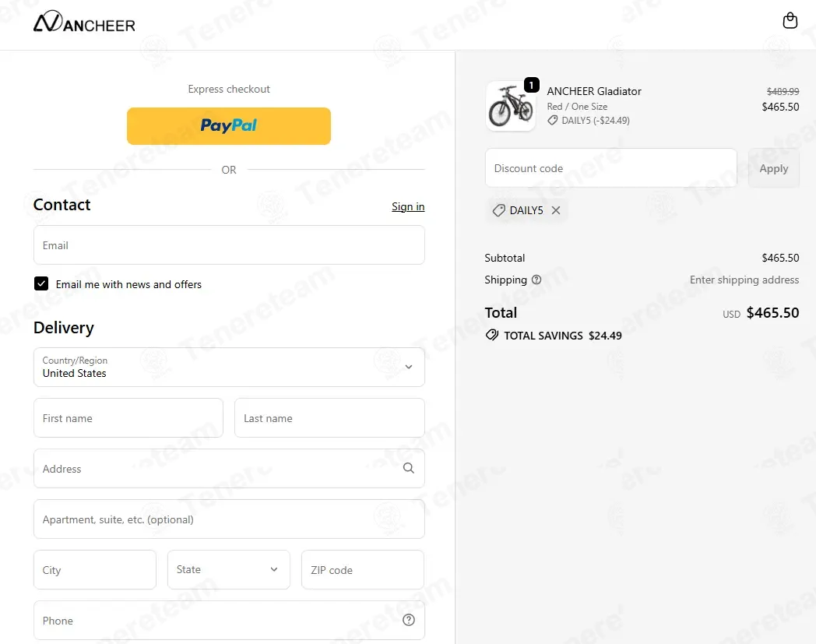Uncheck Email me with news and offers
This screenshot has height=644, width=816.
[41, 283]
